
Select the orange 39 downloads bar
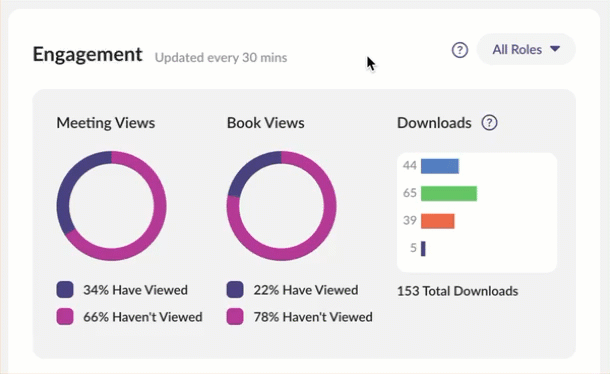(x=438, y=221)
